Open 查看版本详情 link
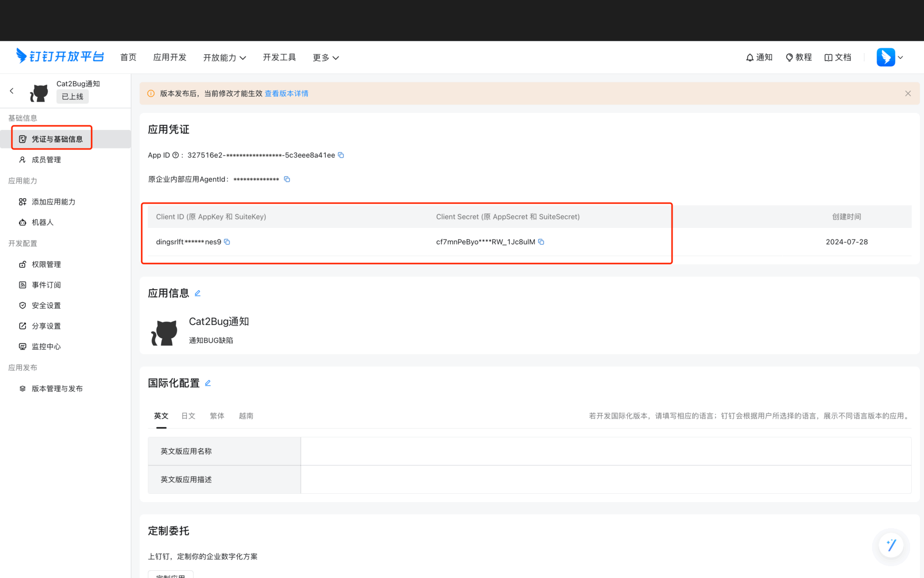The image size is (924, 578). [x=286, y=93]
